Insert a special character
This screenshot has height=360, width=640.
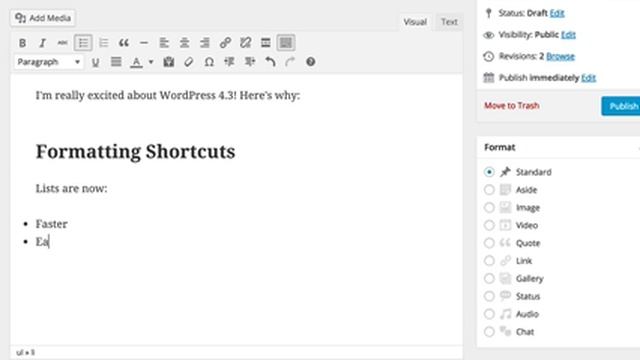click(209, 62)
